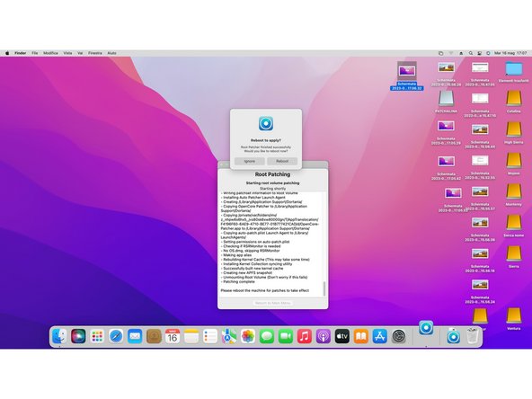Open the Finestra menu
Screen dimensions: 532x399
click(95, 53)
